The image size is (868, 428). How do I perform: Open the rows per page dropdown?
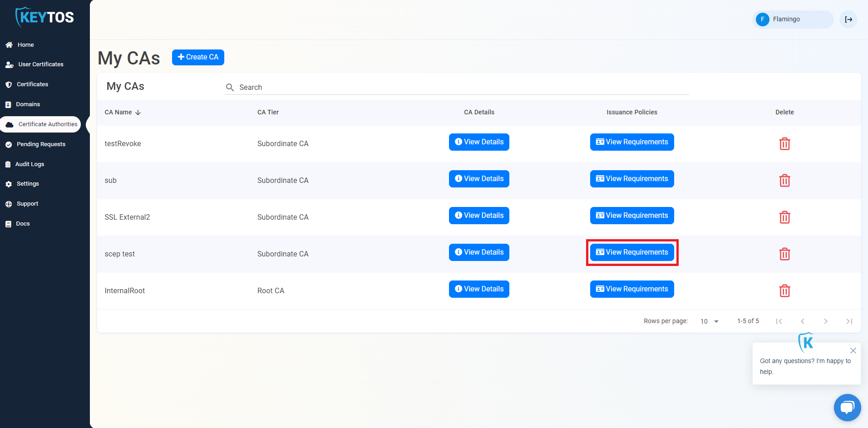pos(710,321)
